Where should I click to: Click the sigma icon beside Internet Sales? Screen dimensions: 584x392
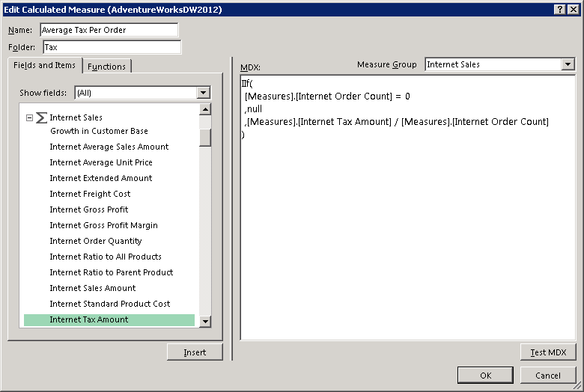pos(42,117)
